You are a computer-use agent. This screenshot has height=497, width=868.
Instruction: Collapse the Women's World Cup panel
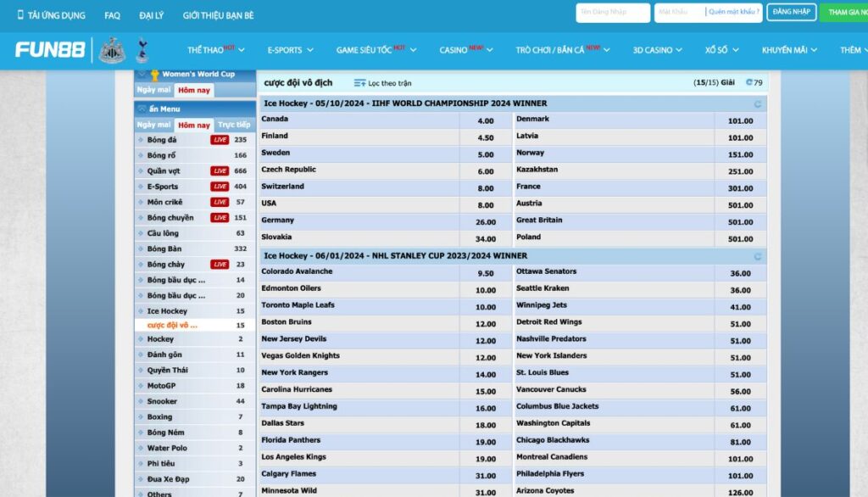(142, 75)
